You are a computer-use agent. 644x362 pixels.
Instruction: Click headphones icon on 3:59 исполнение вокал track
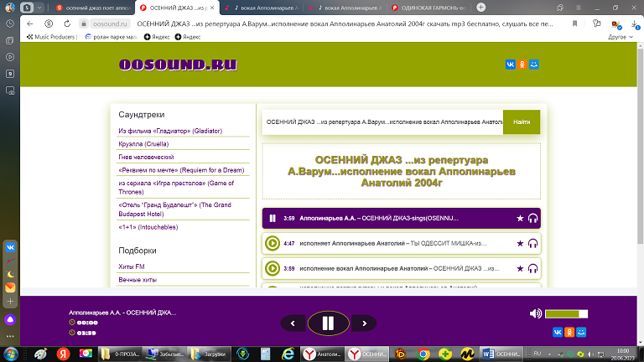[532, 268]
